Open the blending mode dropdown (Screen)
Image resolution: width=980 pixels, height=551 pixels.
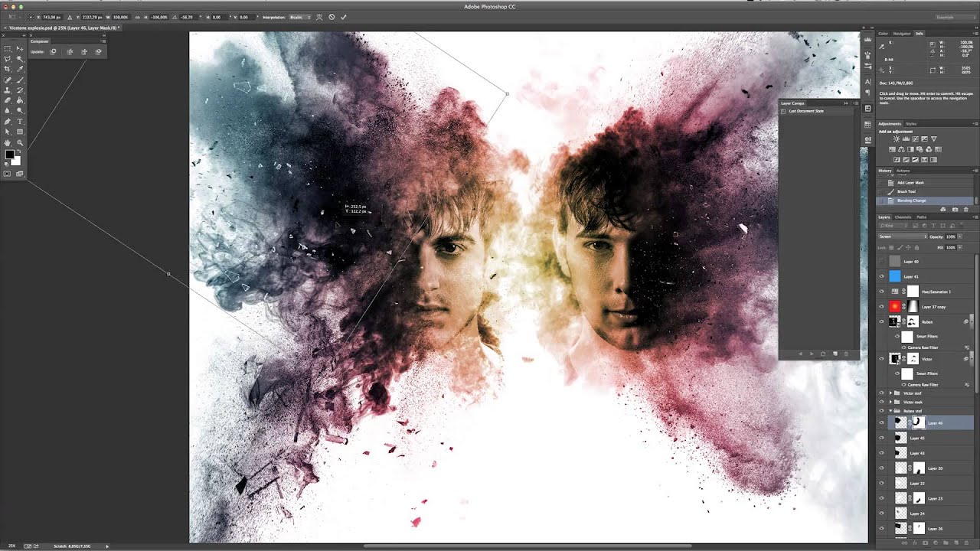pos(903,236)
